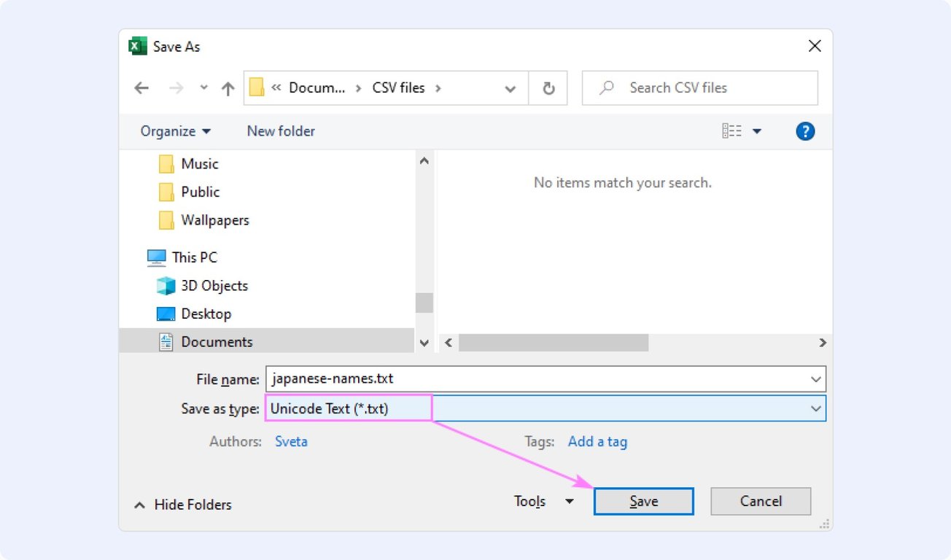This screenshot has height=560, width=951.
Task: Open the Help question mark icon
Action: [x=805, y=131]
